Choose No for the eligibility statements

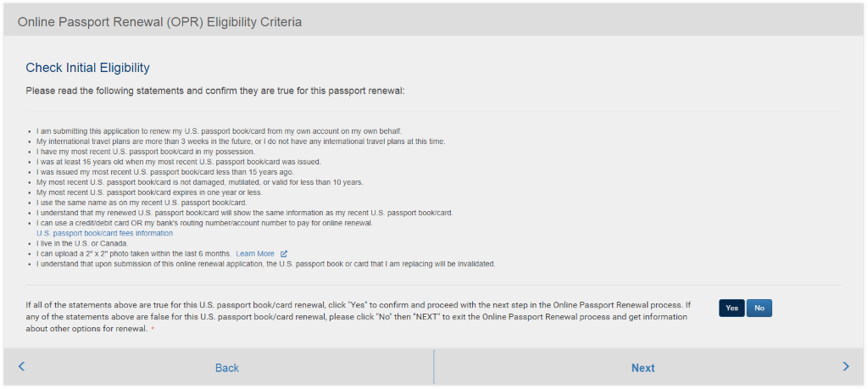pyautogui.click(x=759, y=308)
